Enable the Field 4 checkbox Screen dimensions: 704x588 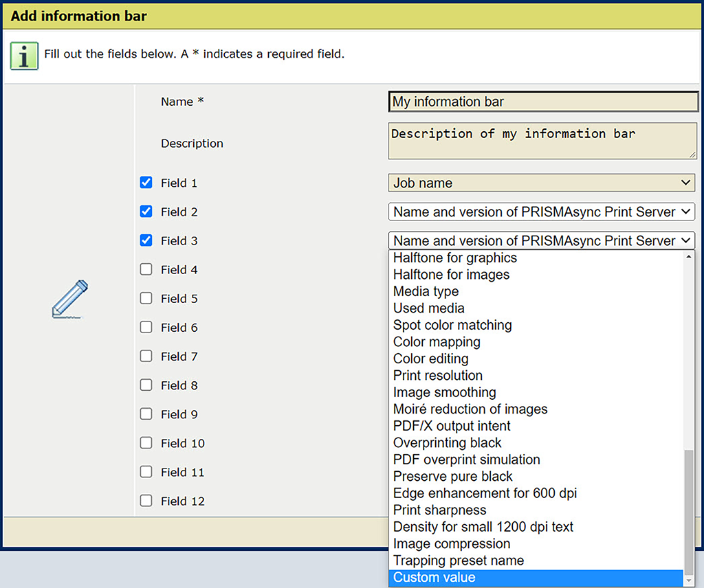point(146,269)
